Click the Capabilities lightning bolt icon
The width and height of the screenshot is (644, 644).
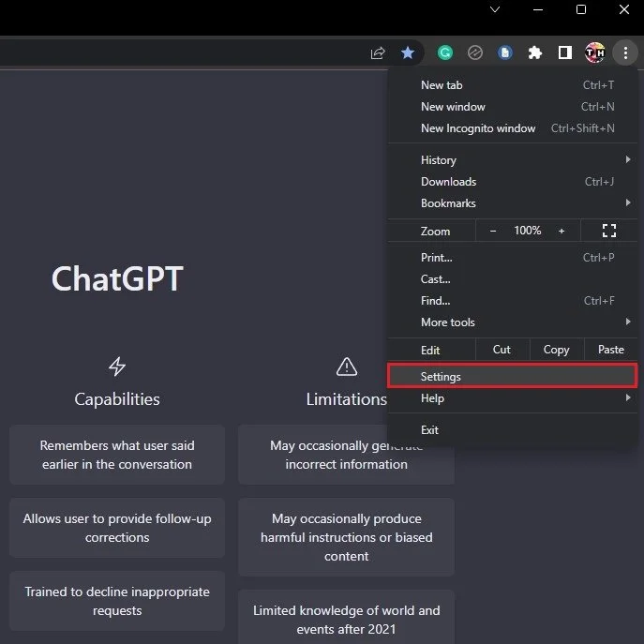point(117,367)
